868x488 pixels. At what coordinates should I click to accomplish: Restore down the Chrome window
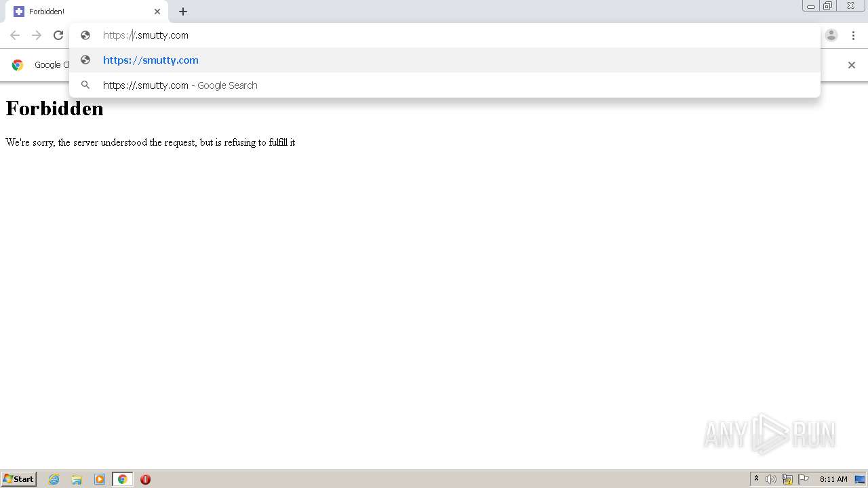(828, 6)
